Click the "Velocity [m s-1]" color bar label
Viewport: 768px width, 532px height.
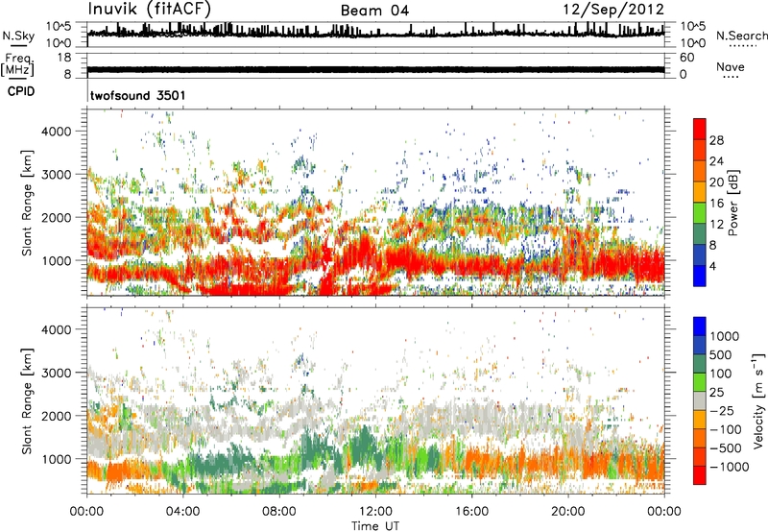pyautogui.click(x=758, y=400)
